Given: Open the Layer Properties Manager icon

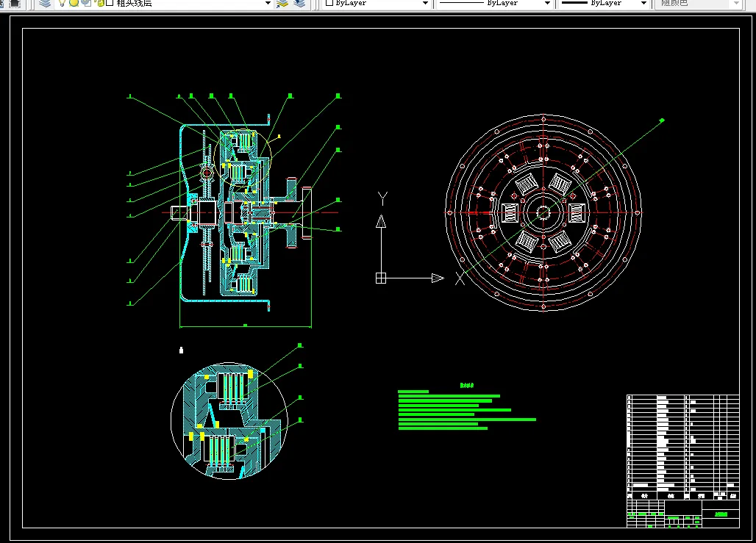Looking at the screenshot, I should pyautogui.click(x=45, y=3).
